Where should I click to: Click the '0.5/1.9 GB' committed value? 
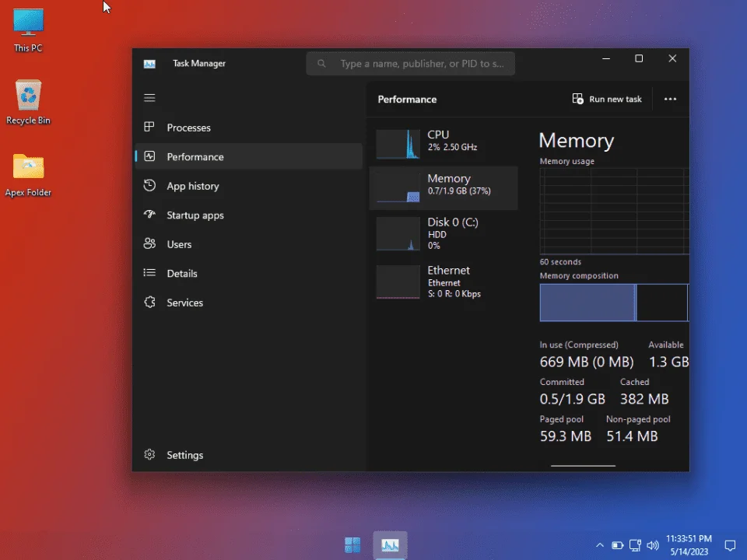(572, 399)
